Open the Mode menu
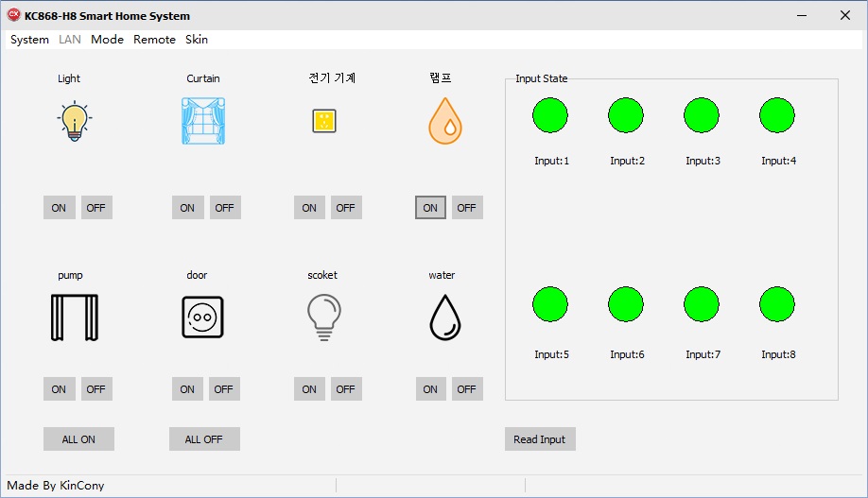The height and width of the screenshot is (498, 868). [x=107, y=40]
